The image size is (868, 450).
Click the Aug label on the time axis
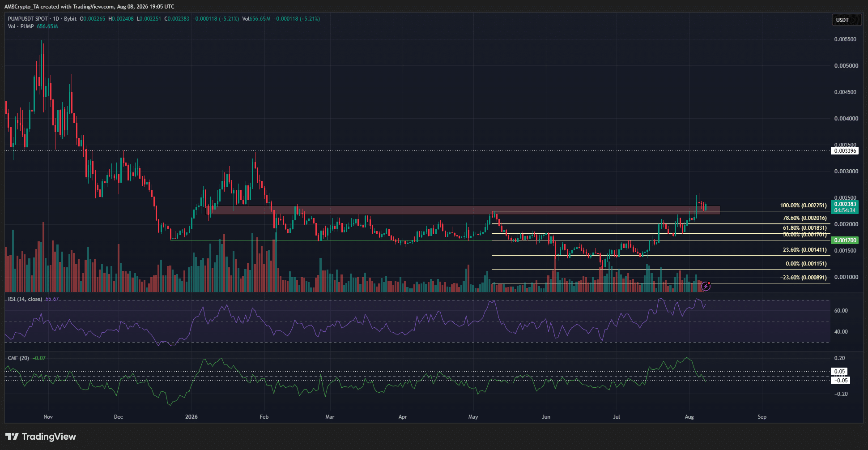(x=689, y=417)
